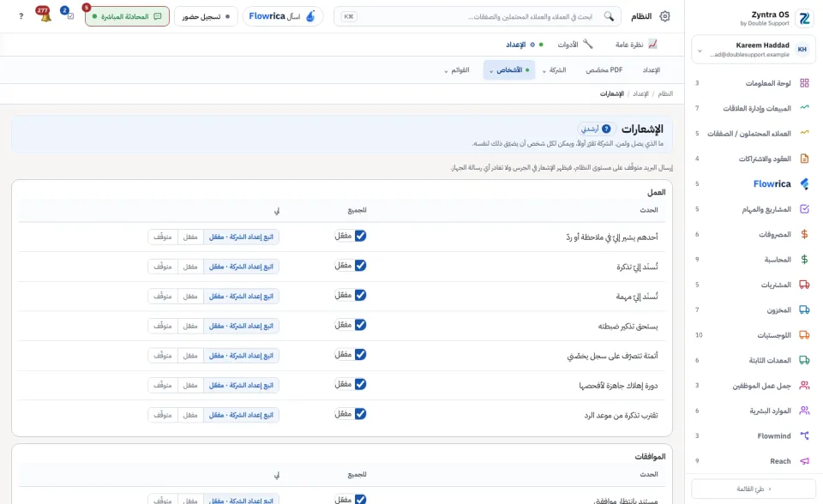Open the Flowmind sidebar icon
Viewport: 823px width, 504px height.
(x=804, y=435)
